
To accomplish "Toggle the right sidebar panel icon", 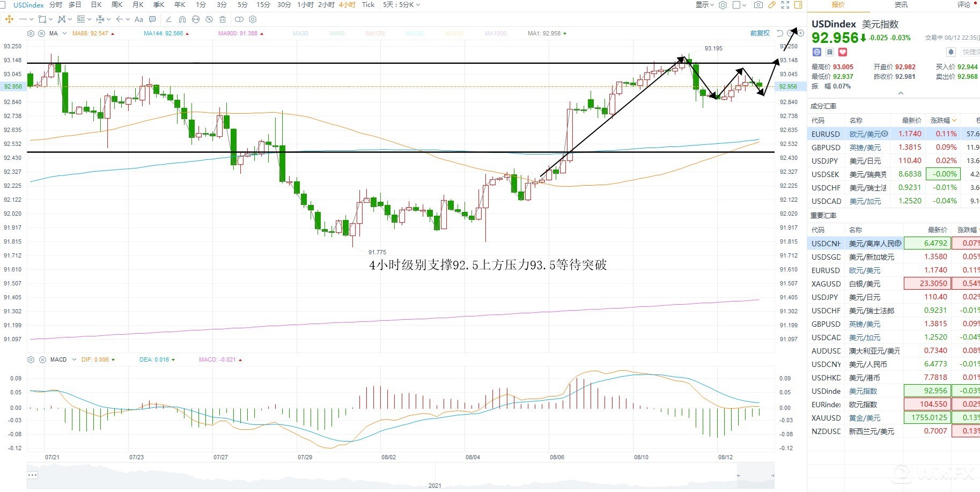I will coord(798,5).
